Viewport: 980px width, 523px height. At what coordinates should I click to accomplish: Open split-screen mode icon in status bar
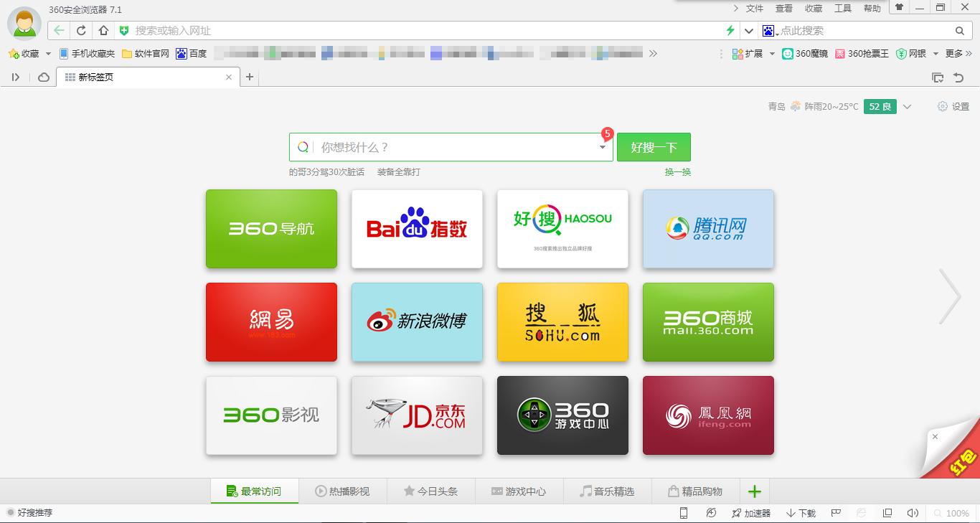click(x=887, y=513)
